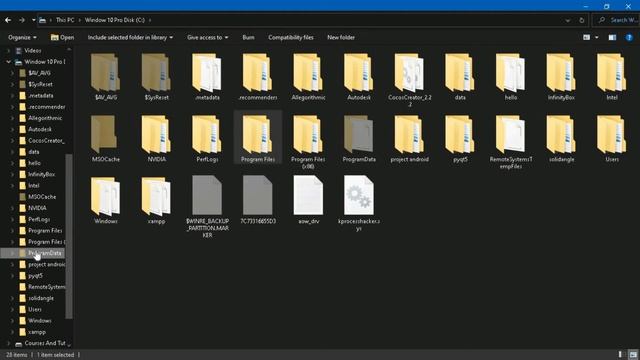The height and width of the screenshot is (360, 640).
Task: Open the InfinityBox folder icon
Action: point(561,73)
